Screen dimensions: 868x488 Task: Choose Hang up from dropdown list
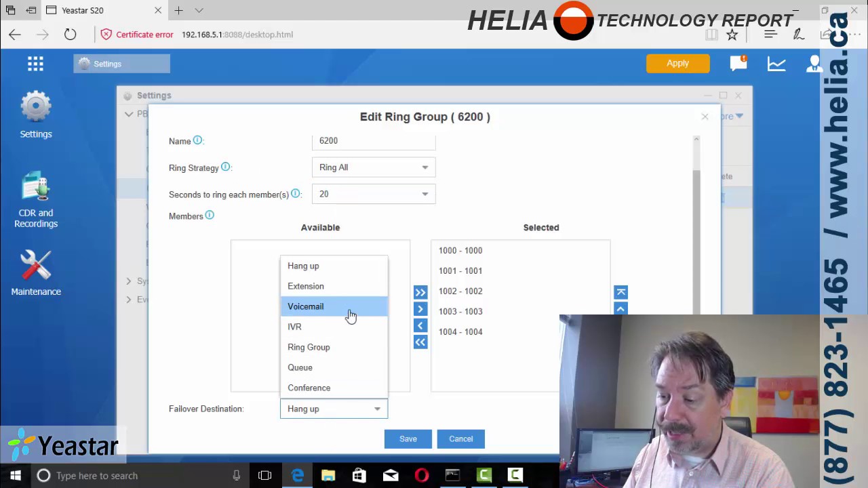click(334, 266)
